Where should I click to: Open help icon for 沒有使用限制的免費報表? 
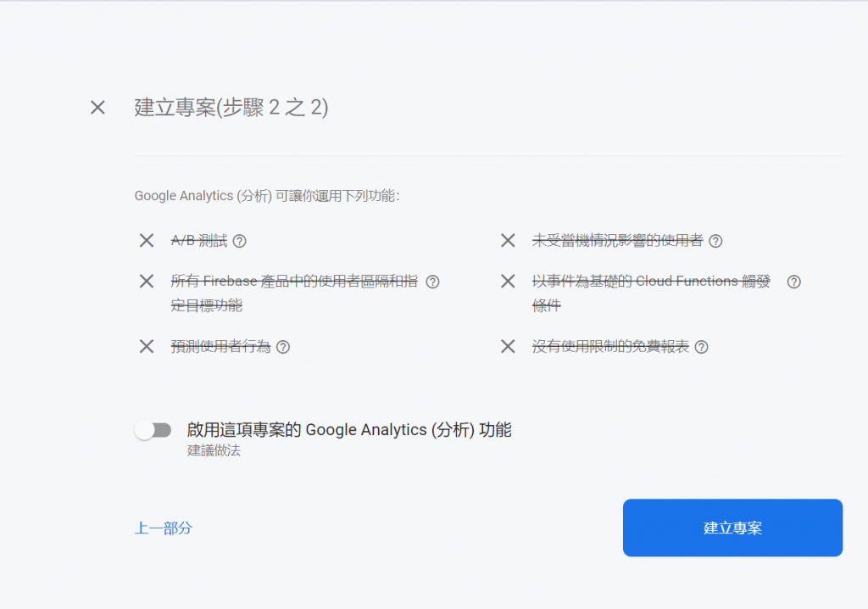[701, 347]
